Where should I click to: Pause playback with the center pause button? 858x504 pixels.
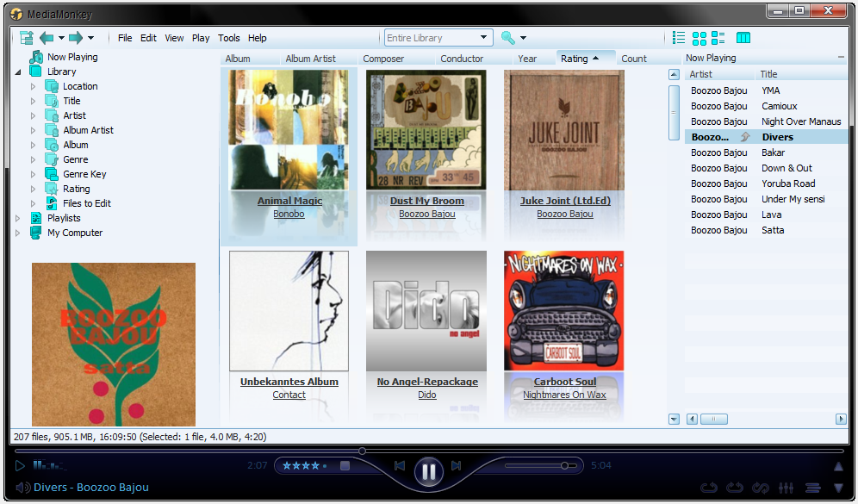click(x=428, y=470)
